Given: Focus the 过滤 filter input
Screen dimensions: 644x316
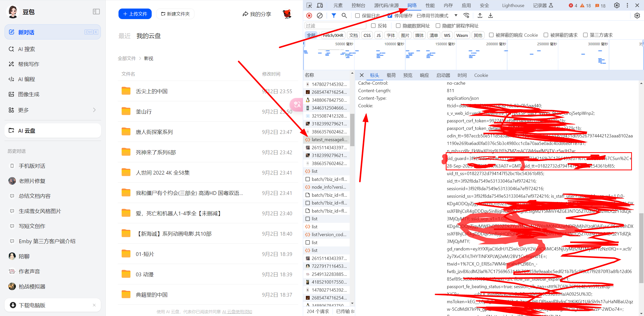Looking at the screenshot, I should click(x=335, y=26).
